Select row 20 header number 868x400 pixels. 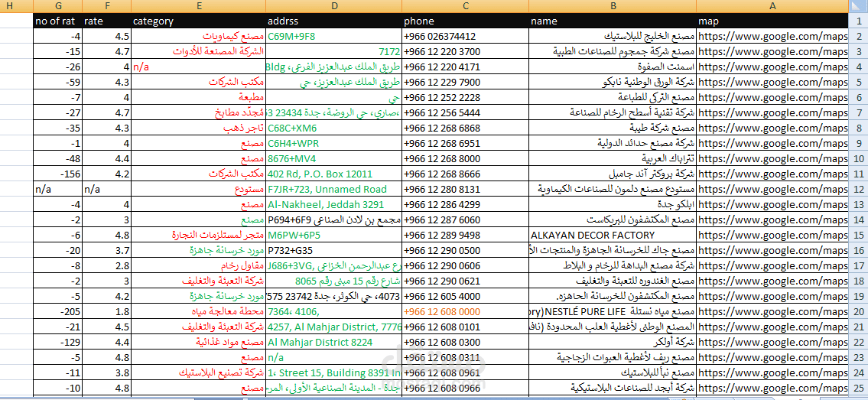tap(858, 311)
